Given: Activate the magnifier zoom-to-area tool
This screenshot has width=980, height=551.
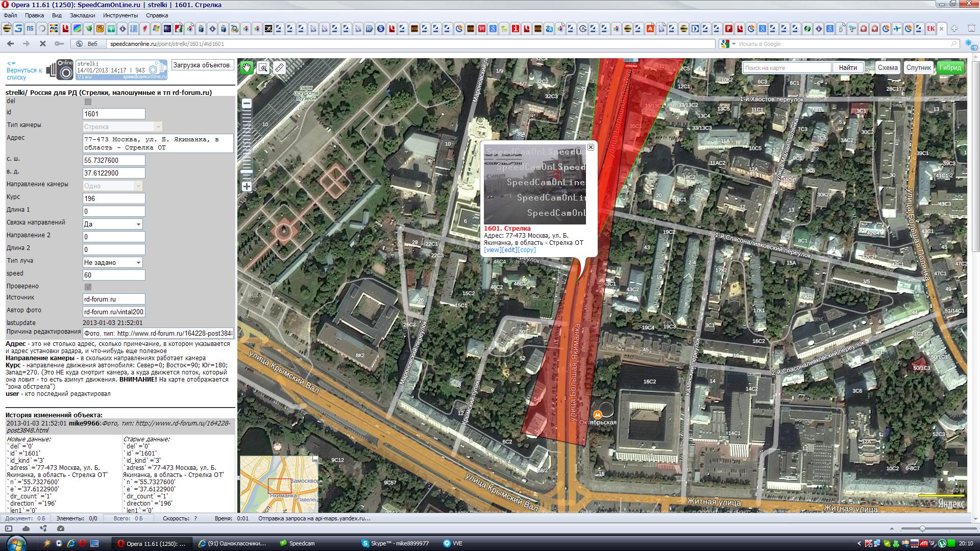Looking at the screenshot, I should coord(263,67).
